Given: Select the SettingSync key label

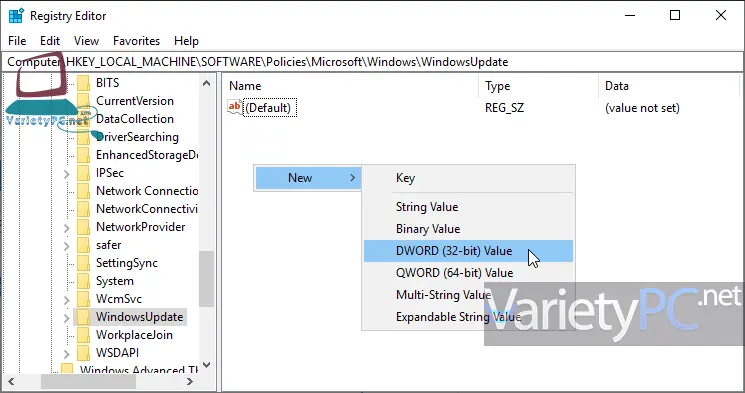Looking at the screenshot, I should point(127,263).
